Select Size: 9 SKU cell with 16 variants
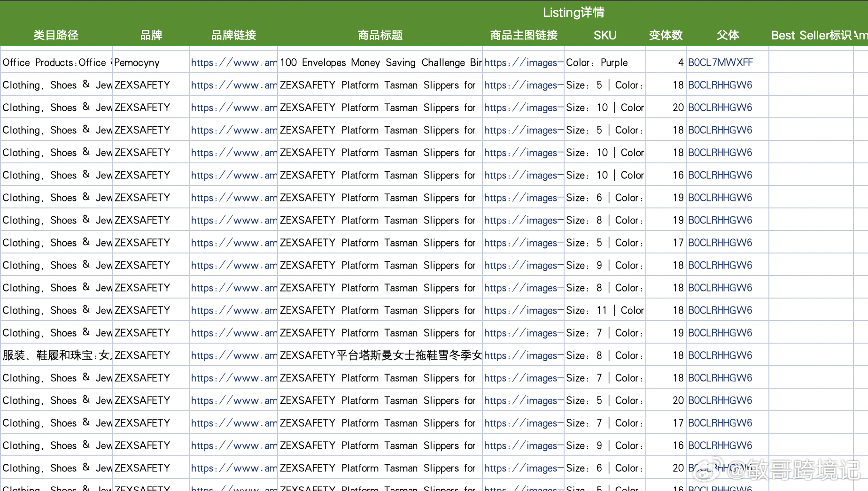Screen dimensions: 868x491 click(x=605, y=445)
